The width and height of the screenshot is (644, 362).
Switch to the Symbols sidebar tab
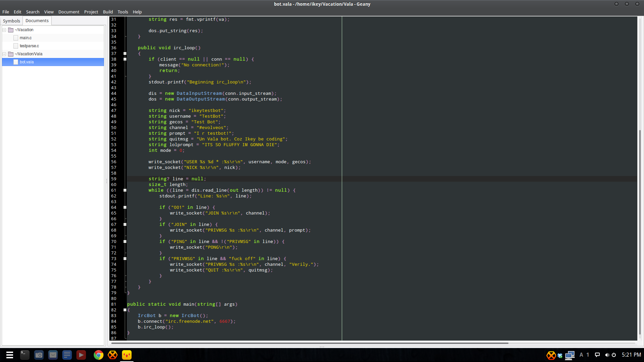click(x=12, y=21)
